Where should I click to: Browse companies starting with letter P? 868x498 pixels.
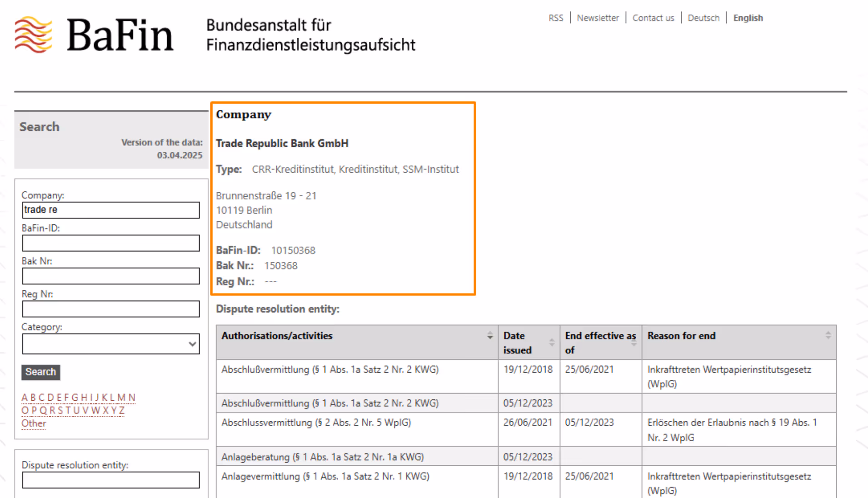pos(34,410)
